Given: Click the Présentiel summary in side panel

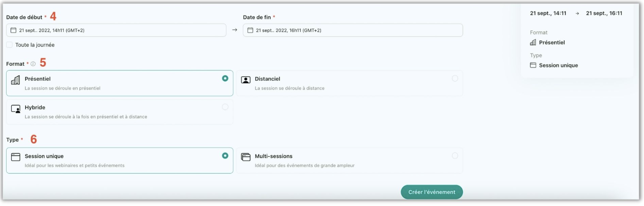Looking at the screenshot, I should tap(551, 42).
